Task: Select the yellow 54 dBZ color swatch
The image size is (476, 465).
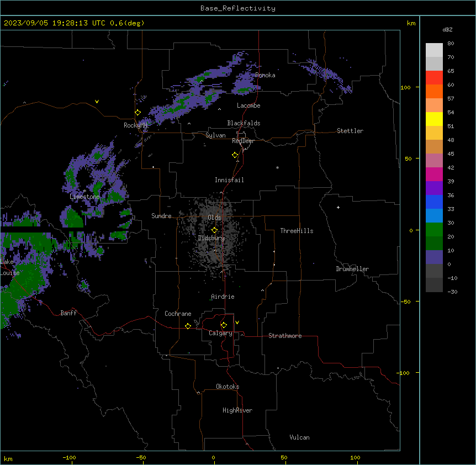Action: (434, 119)
